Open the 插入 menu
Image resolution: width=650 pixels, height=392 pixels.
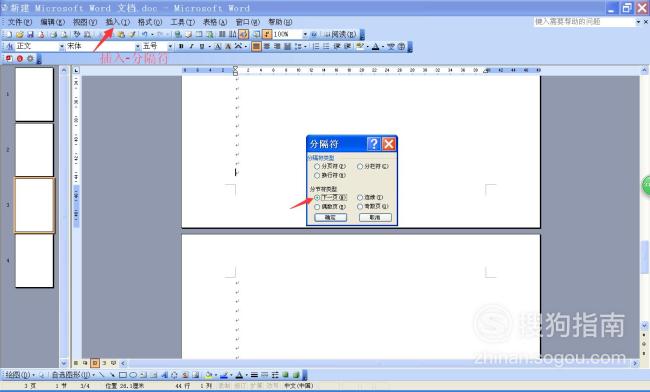(x=117, y=22)
